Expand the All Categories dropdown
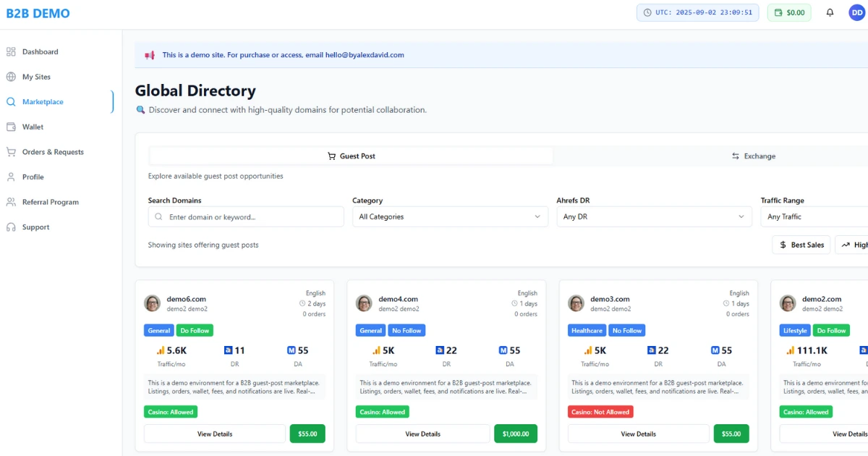Viewport: 868px width, 456px height. pos(450,216)
